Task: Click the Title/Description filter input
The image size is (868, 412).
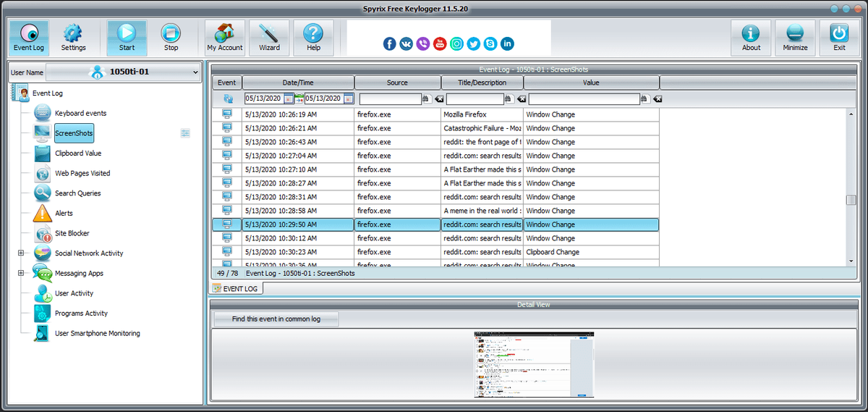Action: click(475, 99)
